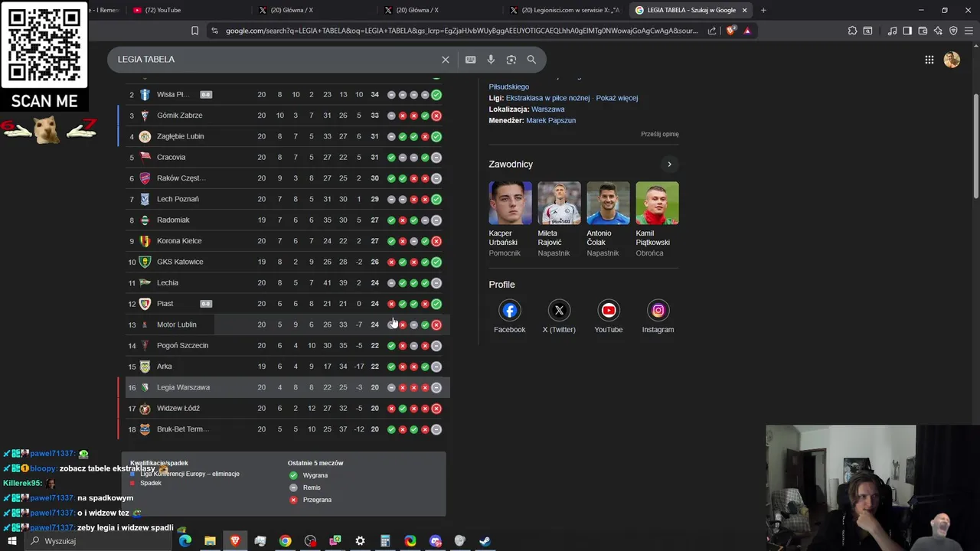980x551 pixels.
Task: Open the Google apps grid
Action: tap(929, 60)
